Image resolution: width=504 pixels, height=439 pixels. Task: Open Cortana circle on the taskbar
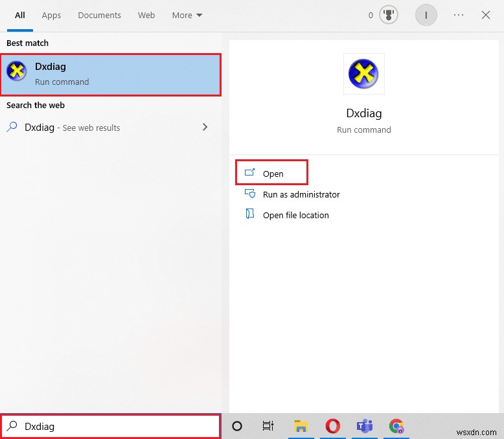[x=237, y=426]
